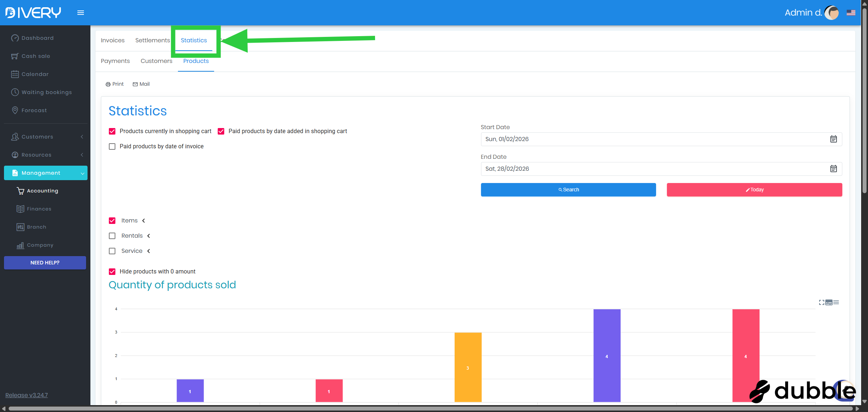Uncheck Hide products with 0 amount

pos(112,272)
